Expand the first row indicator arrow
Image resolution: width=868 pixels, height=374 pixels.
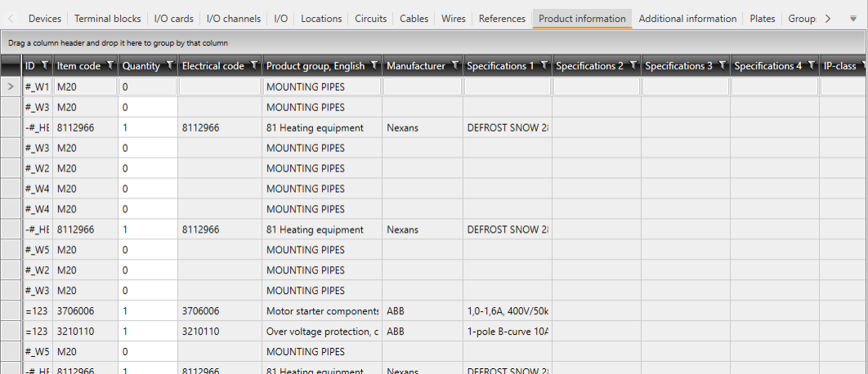point(11,86)
